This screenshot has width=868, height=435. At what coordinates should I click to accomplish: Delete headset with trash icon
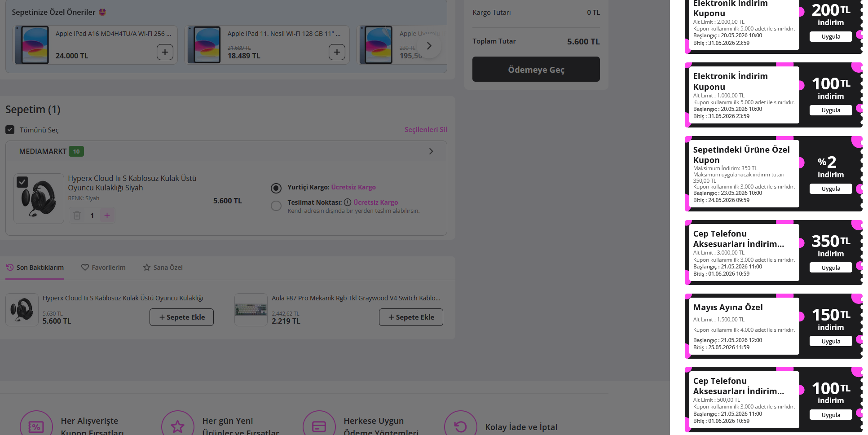(x=77, y=215)
